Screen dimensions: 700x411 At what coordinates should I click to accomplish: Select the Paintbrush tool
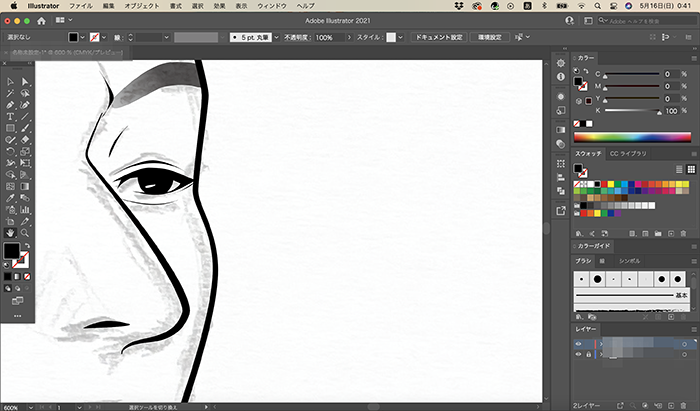tap(25, 128)
